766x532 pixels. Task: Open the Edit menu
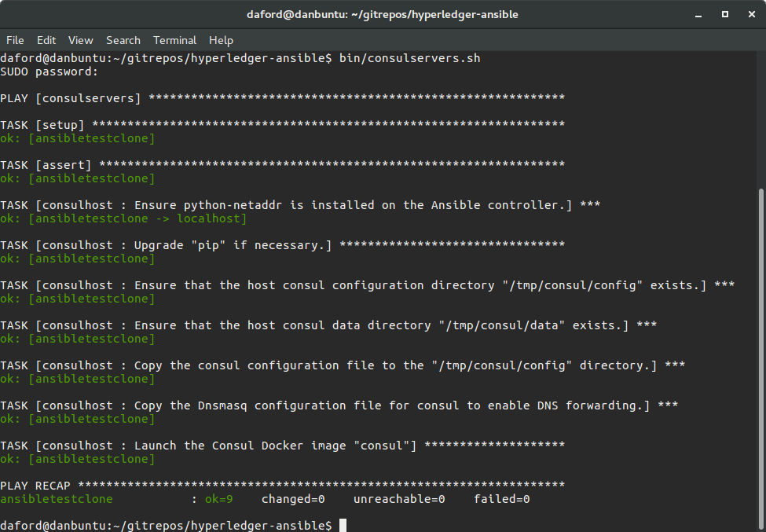pyautogui.click(x=46, y=40)
